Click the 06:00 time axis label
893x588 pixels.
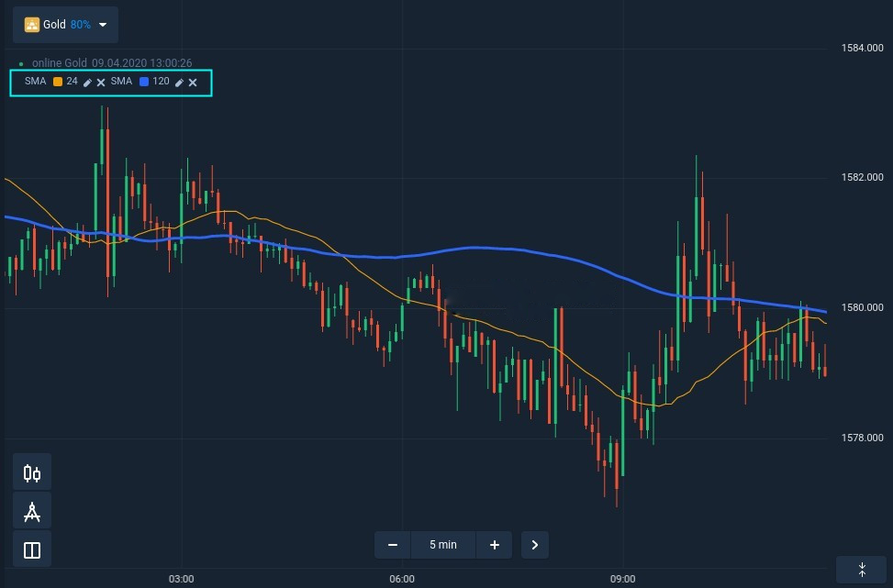click(402, 579)
